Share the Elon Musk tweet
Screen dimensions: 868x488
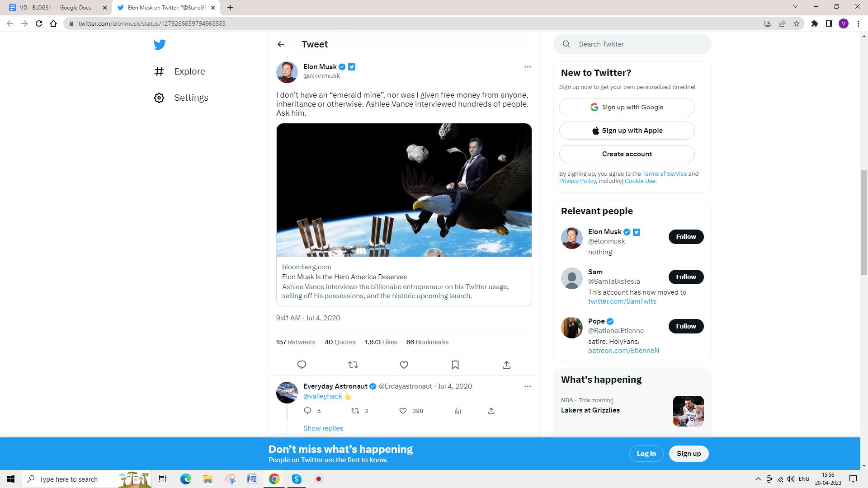[506, 365]
